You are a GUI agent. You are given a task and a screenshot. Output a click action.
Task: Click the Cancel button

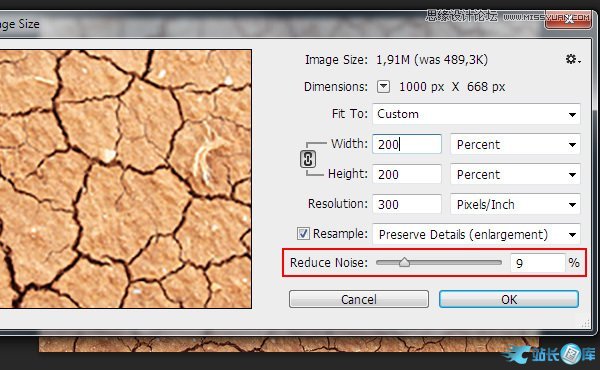coord(359,299)
